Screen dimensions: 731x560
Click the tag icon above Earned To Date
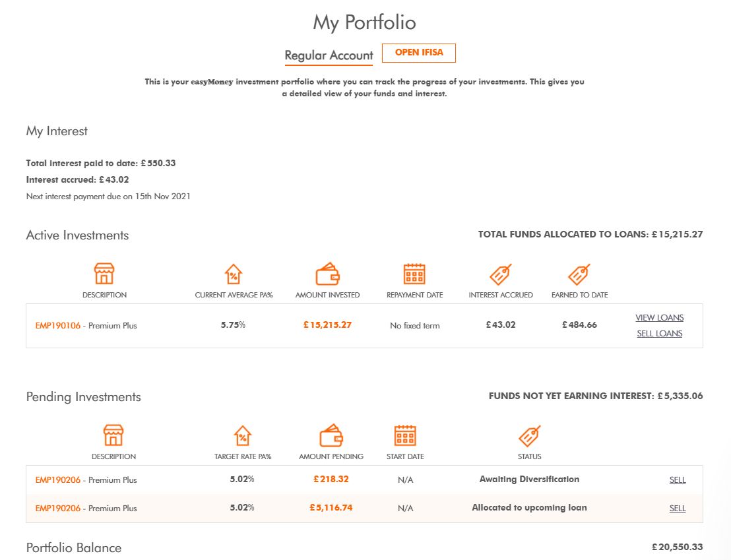click(579, 274)
